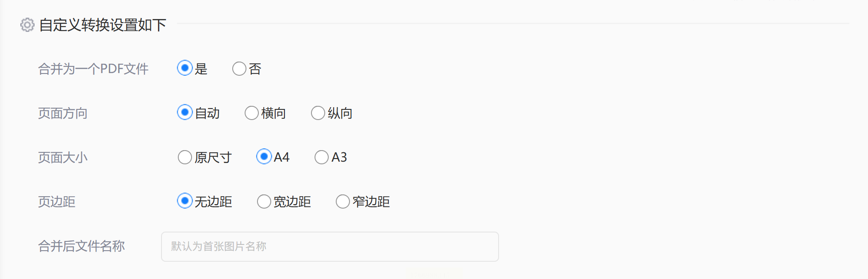The image size is (868, 279).
Task: Pick the A3 page size
Action: point(322,157)
